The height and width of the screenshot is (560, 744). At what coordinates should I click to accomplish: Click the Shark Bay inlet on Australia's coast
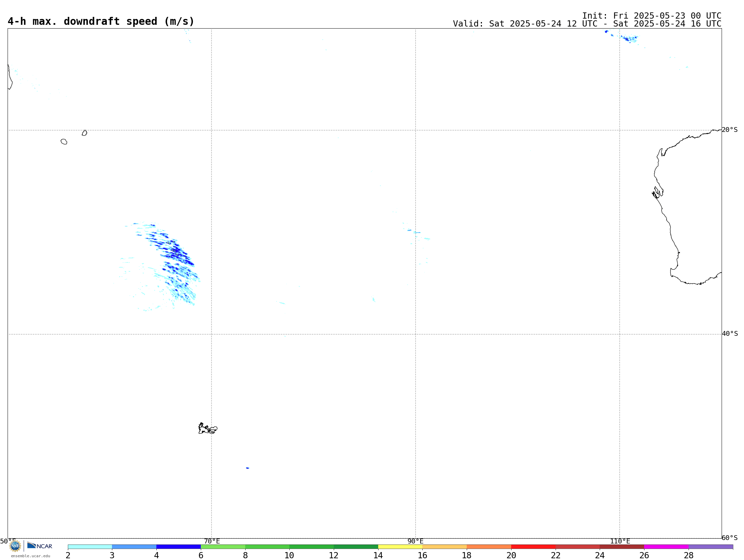click(x=658, y=192)
